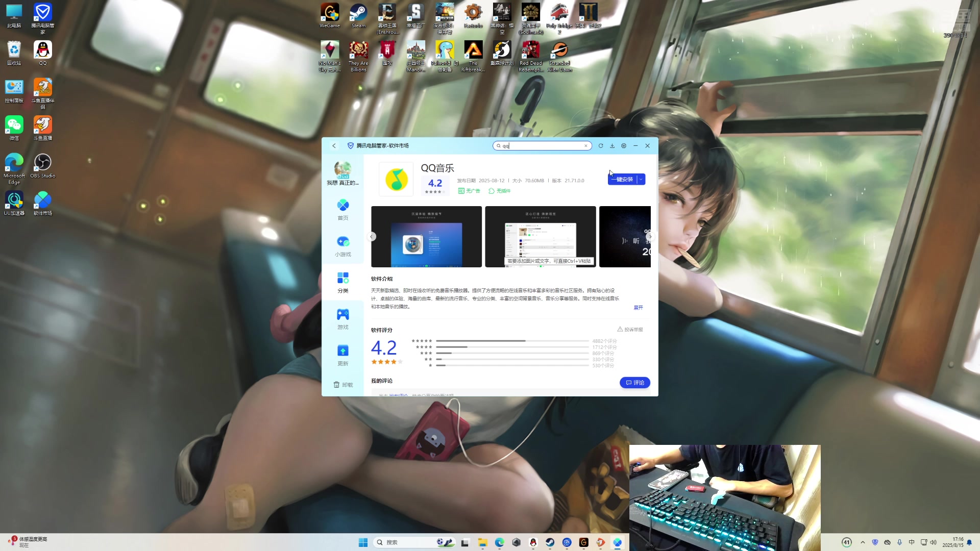Click the one-star rating bar
This screenshot has width=980, height=551.
pos(512,365)
